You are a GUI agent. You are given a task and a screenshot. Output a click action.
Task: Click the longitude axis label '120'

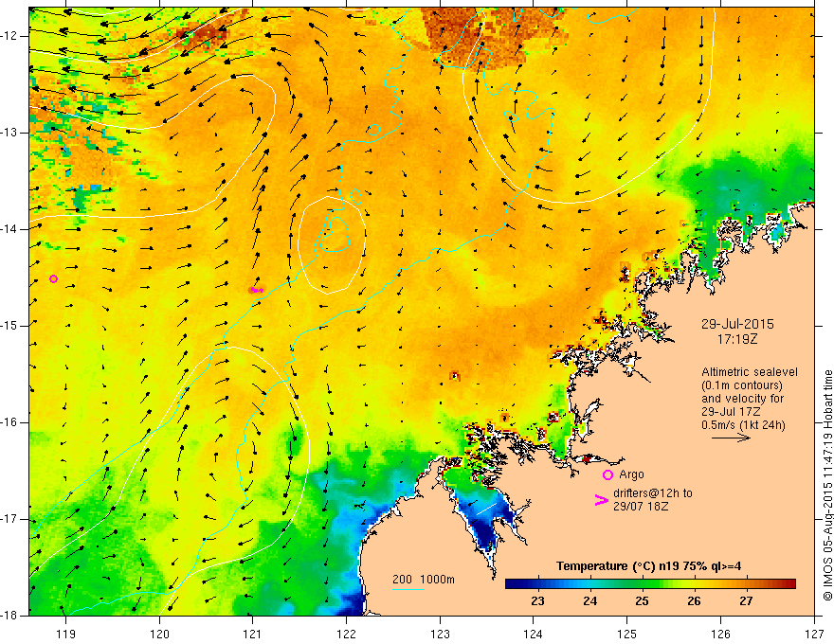159,634
